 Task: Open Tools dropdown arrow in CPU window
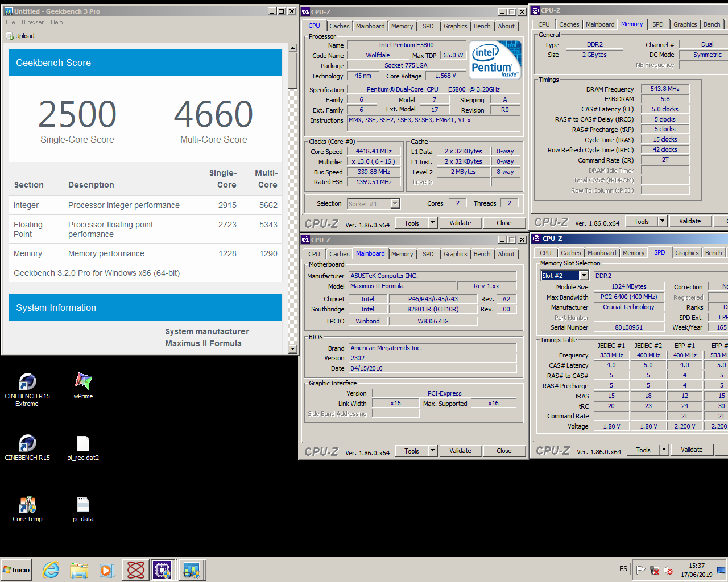click(432, 223)
